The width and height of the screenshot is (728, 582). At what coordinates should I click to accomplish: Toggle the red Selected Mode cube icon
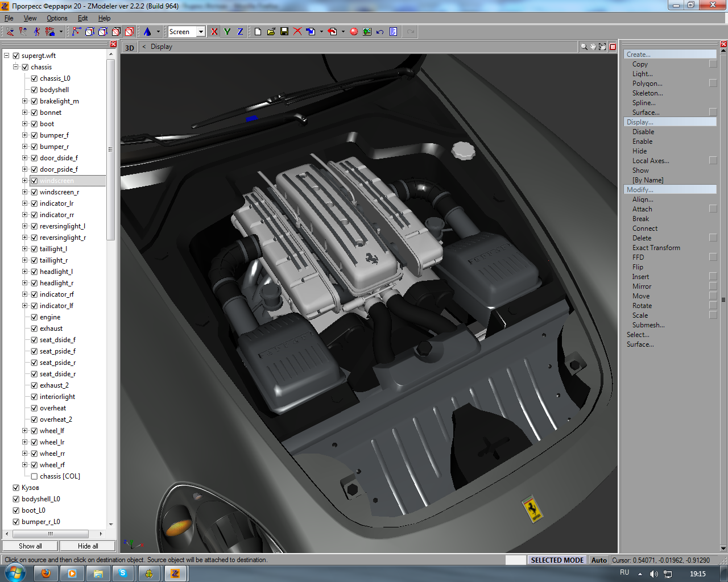tap(130, 32)
